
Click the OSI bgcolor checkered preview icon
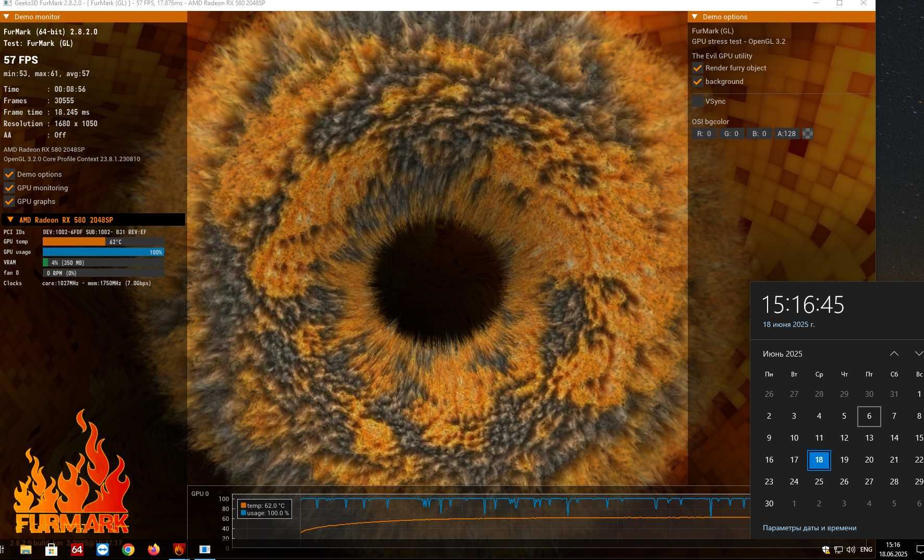tap(807, 133)
